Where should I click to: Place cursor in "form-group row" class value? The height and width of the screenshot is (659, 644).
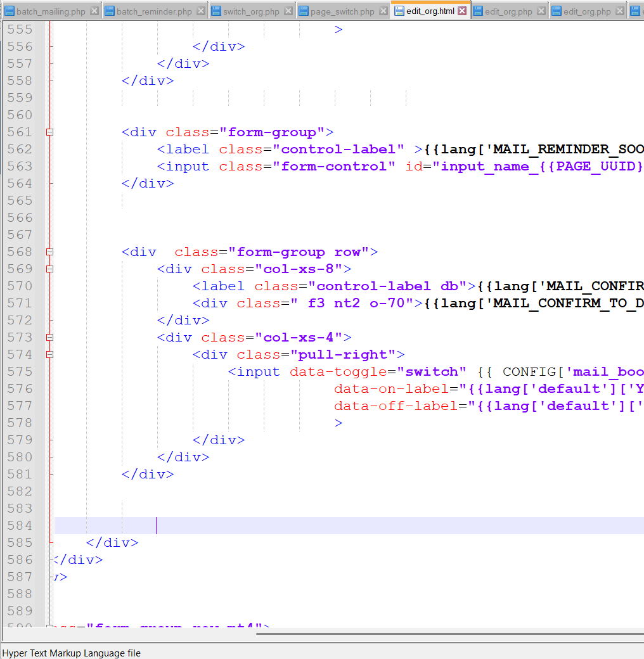[x=299, y=252]
